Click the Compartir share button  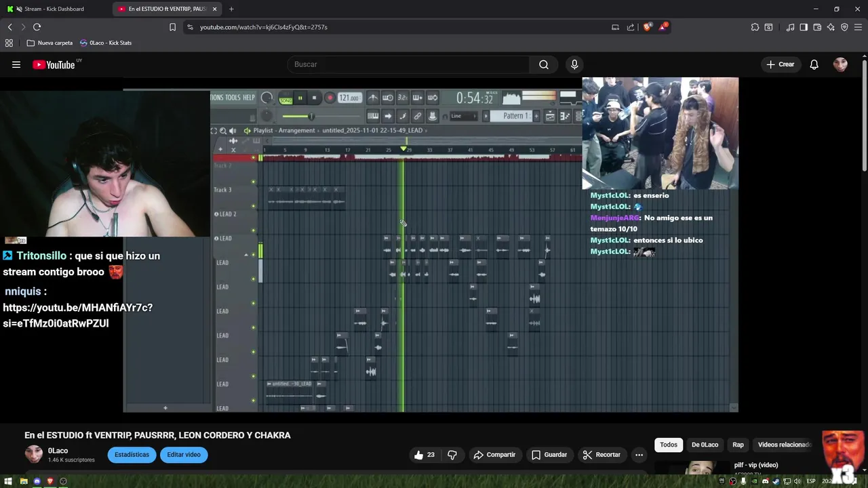point(494,455)
